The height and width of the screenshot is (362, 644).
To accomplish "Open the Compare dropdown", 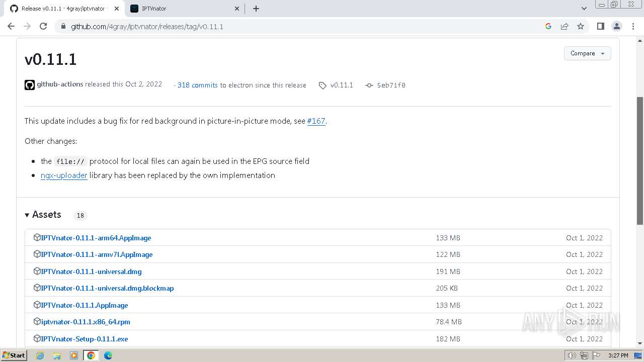I will point(587,53).
